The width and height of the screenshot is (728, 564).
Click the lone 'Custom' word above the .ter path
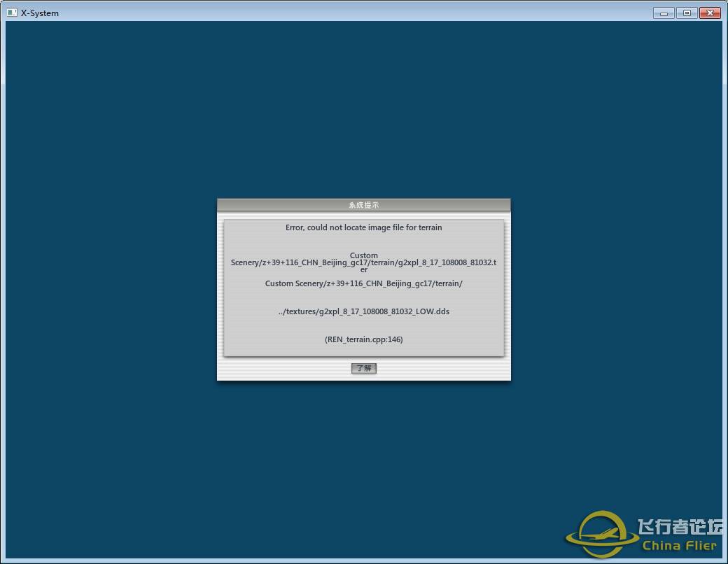click(363, 255)
